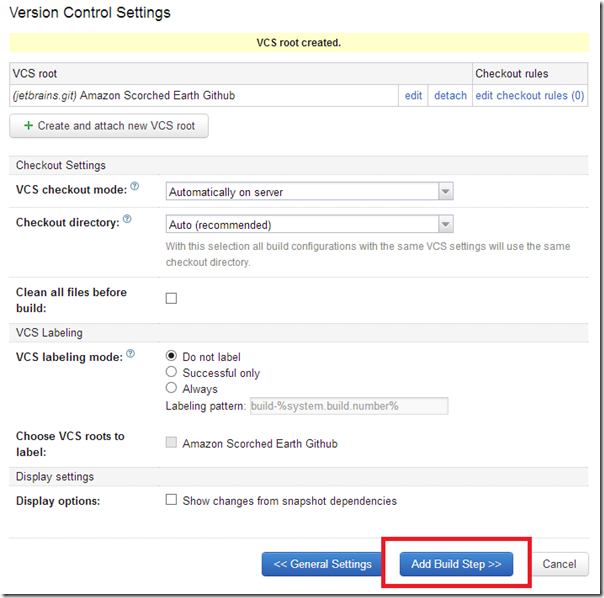Click the Display settings section heading
604x598 pixels.
[55, 477]
